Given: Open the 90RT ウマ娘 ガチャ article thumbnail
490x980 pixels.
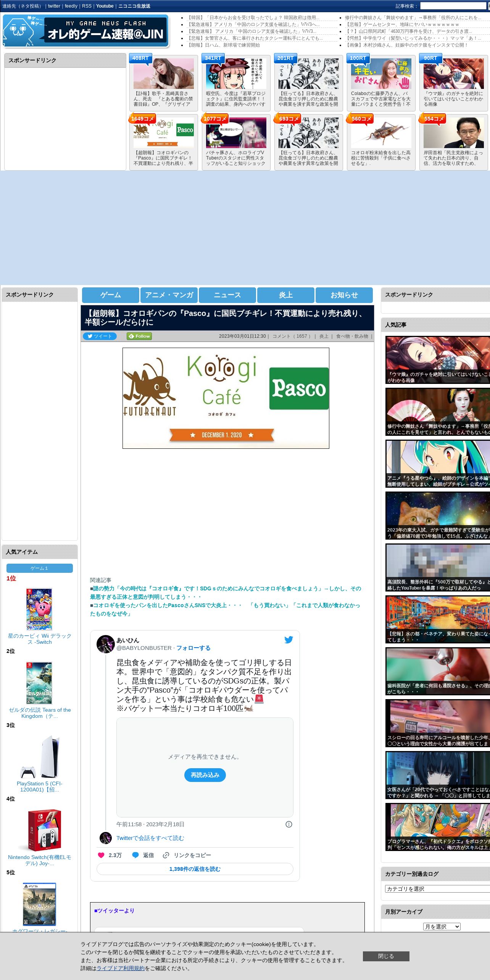Looking at the screenshot, I should click(x=454, y=74).
